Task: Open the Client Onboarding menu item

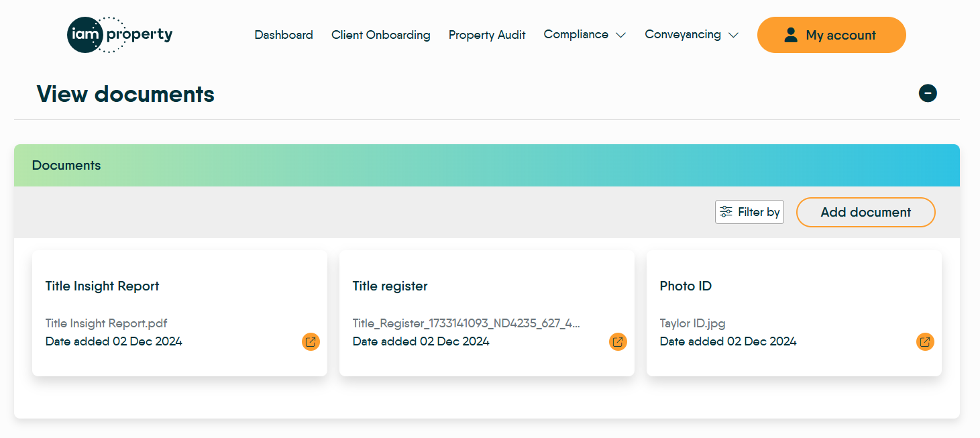Action: 381,35
